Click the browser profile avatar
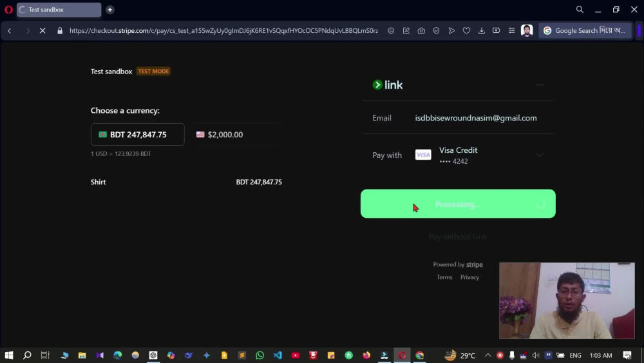Screen dimensions: 644x363 pos(527,30)
